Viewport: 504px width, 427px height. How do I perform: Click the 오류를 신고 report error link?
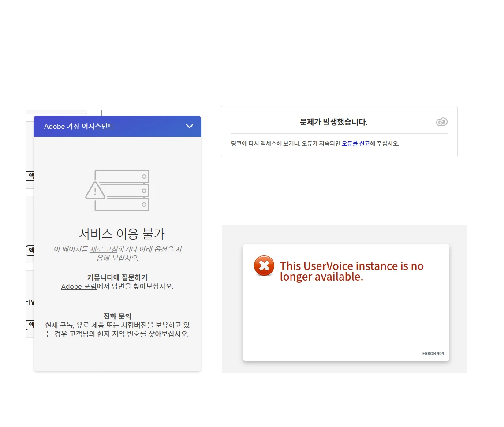[x=355, y=143]
